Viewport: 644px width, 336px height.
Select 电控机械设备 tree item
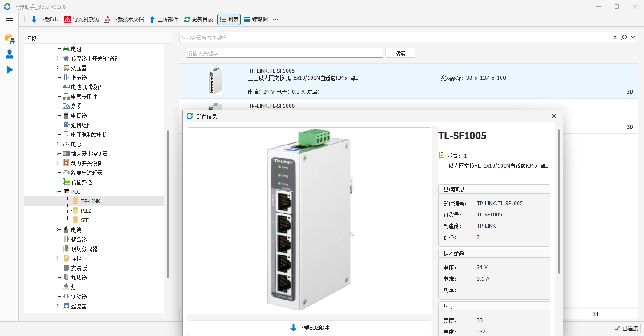(x=87, y=87)
